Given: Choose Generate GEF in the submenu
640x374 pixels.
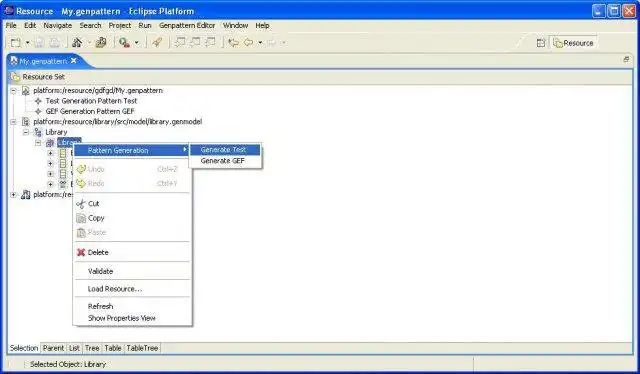Looking at the screenshot, I should [x=225, y=161].
